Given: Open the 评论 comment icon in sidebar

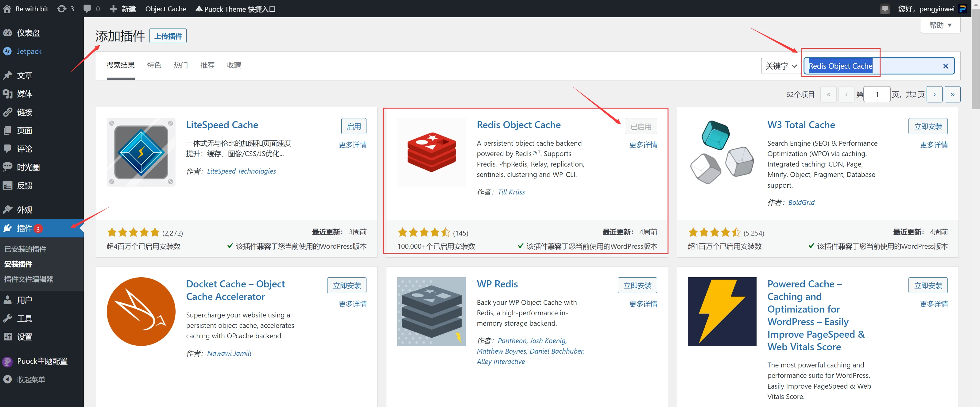Looking at the screenshot, I should point(8,148).
